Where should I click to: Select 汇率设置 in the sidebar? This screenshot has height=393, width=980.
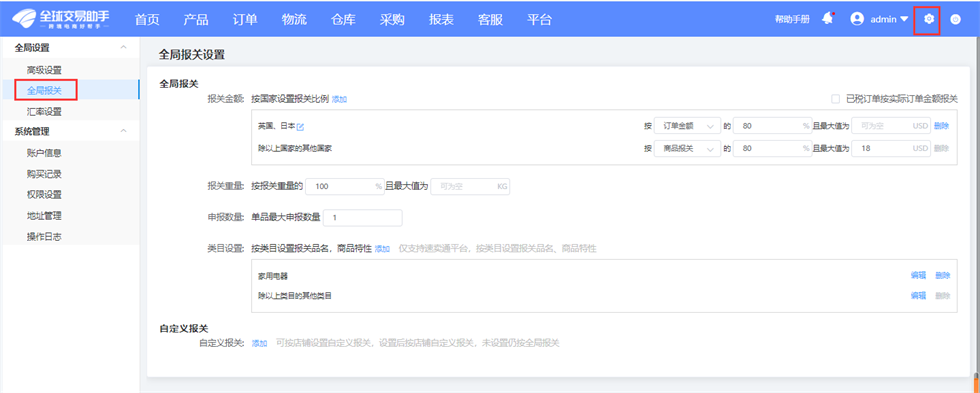(x=44, y=112)
